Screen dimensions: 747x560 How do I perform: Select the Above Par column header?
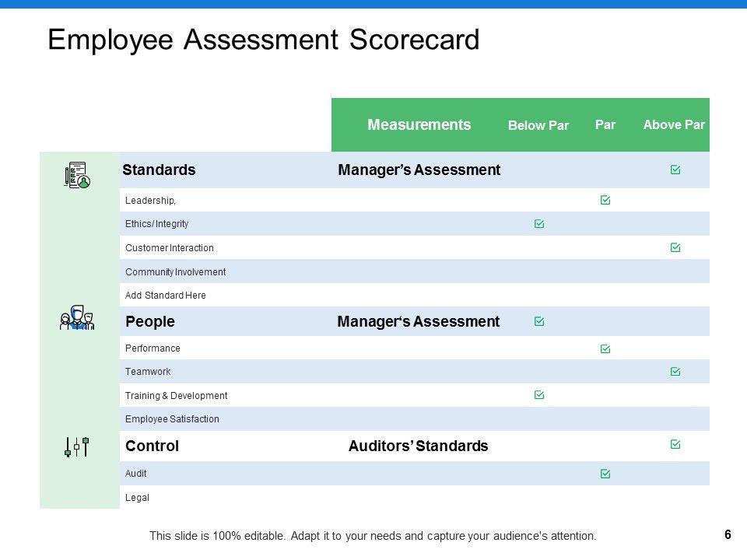[x=674, y=124]
